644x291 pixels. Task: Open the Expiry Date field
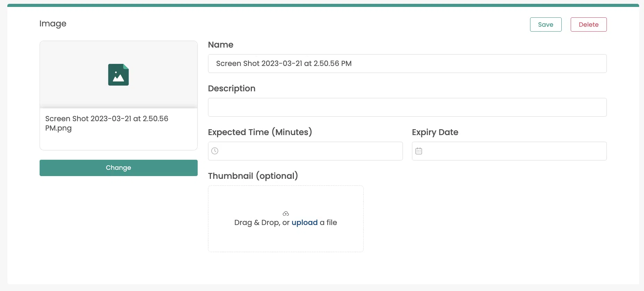513,151
